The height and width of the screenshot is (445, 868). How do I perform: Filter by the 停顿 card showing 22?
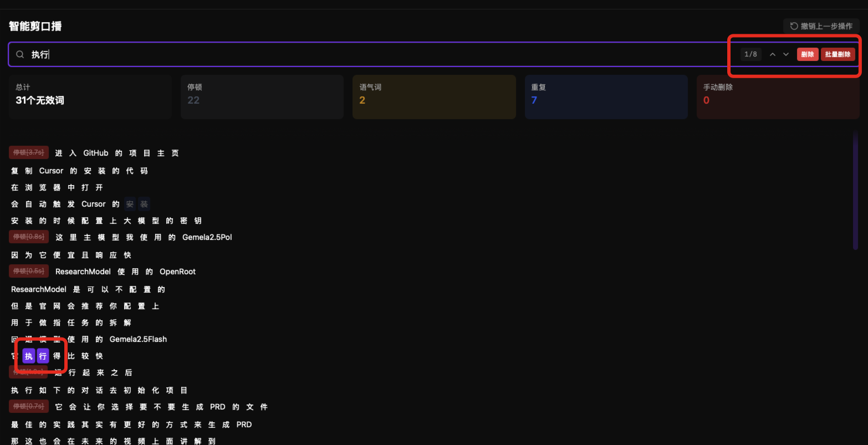click(262, 96)
